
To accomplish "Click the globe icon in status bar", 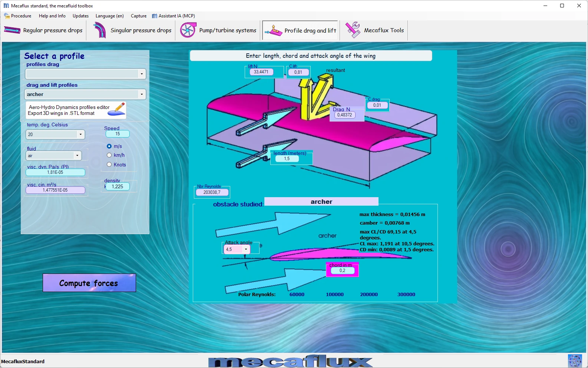I will [x=575, y=361].
